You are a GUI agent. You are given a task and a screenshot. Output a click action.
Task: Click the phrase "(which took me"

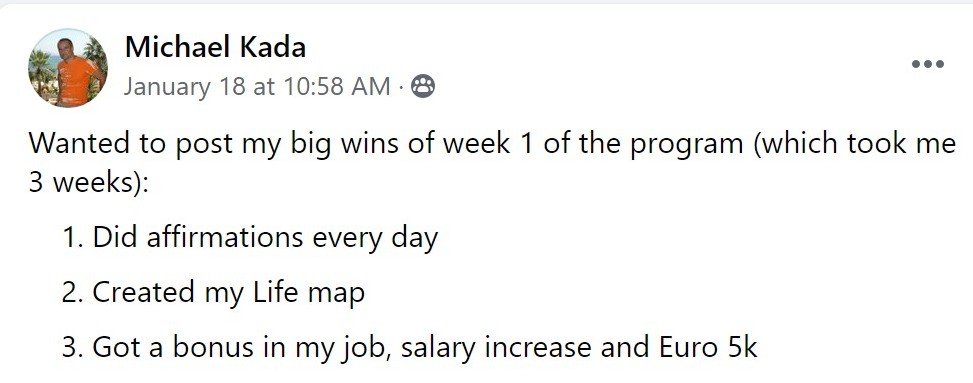[854, 143]
